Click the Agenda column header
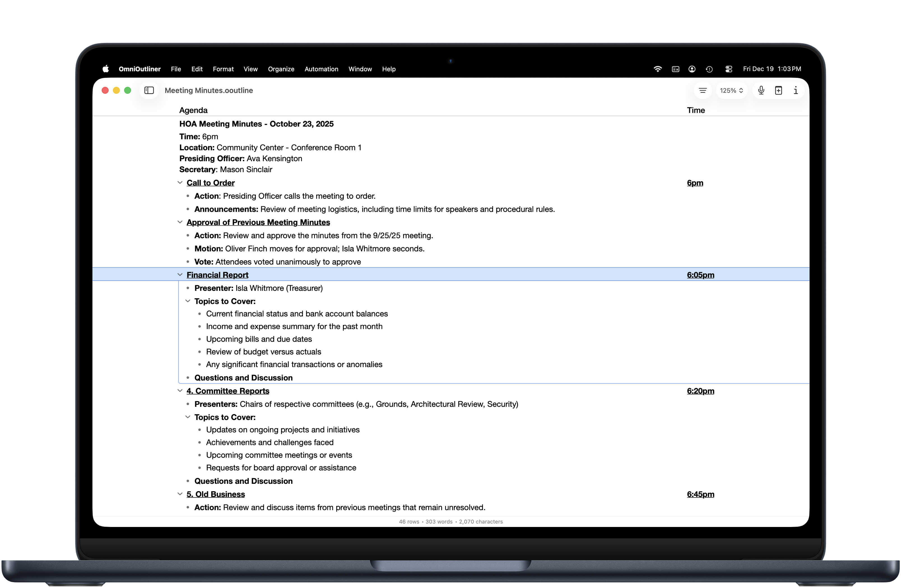Image resolution: width=902 pixels, height=588 pixels. pyautogui.click(x=193, y=110)
